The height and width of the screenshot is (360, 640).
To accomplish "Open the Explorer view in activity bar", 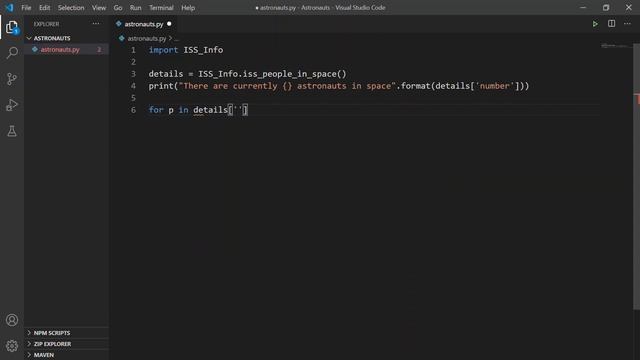I will [x=12, y=27].
